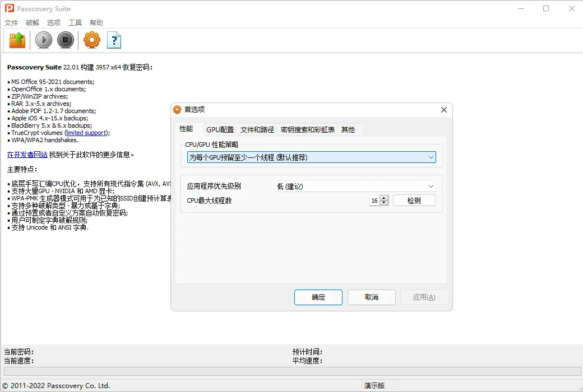This screenshot has height=392, width=583.
Task: Minimize the Passcovery Suite window
Action: [521, 8]
